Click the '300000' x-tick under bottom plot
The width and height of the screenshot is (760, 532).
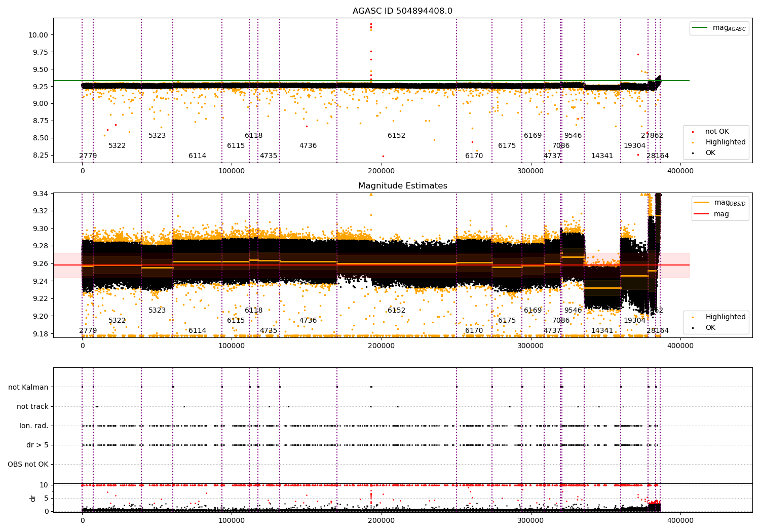[x=530, y=521]
